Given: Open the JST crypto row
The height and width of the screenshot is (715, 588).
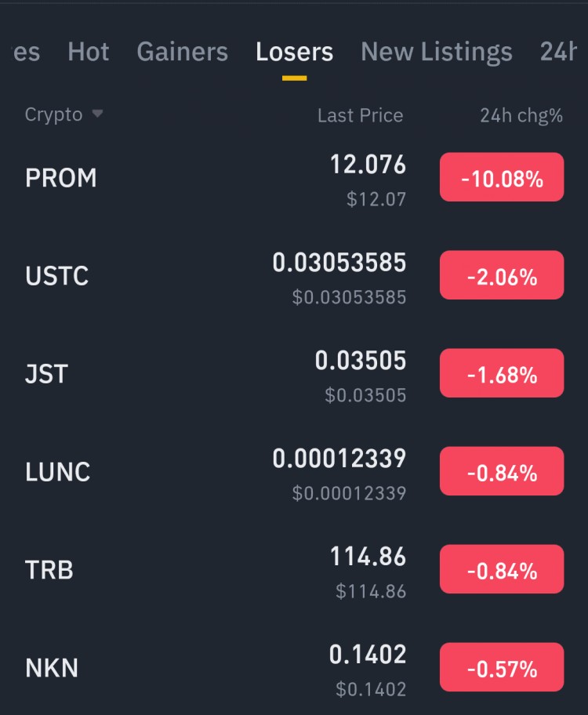Looking at the screenshot, I should pos(47,374).
